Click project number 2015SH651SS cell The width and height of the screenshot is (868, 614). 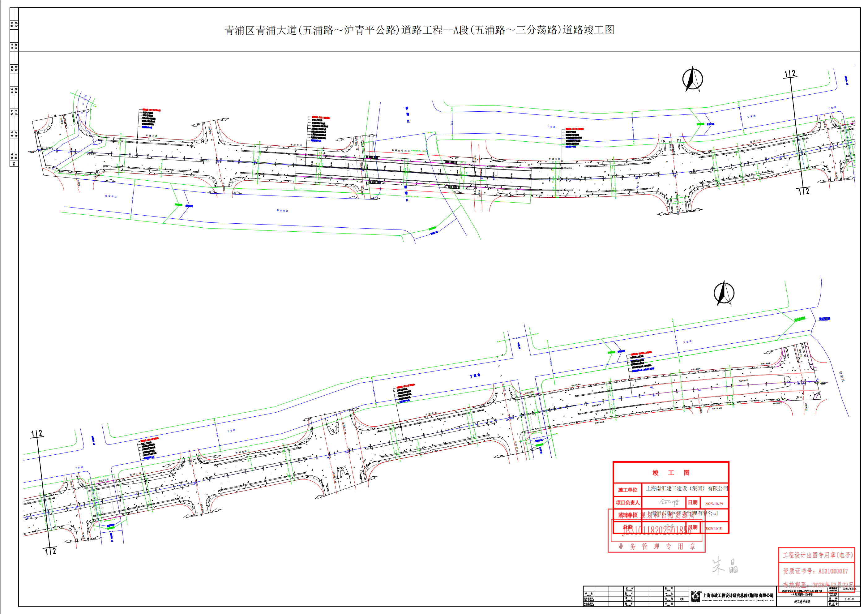(x=849, y=589)
